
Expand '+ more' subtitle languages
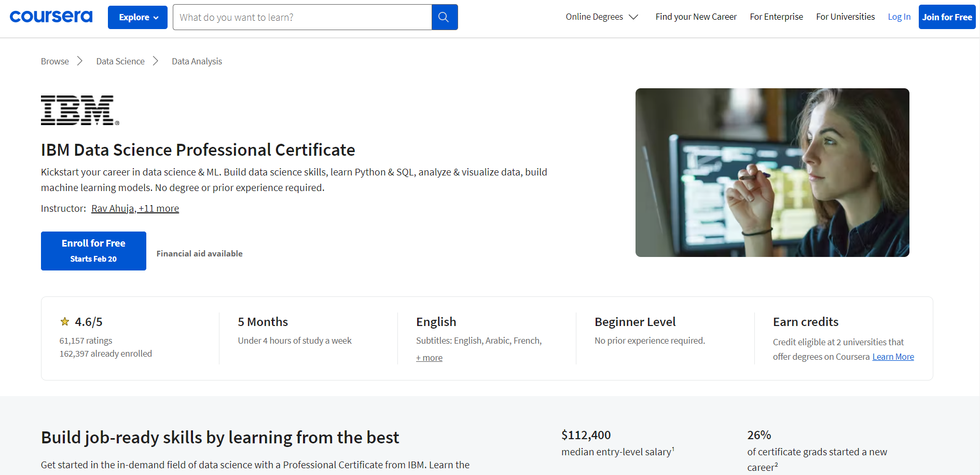point(429,358)
